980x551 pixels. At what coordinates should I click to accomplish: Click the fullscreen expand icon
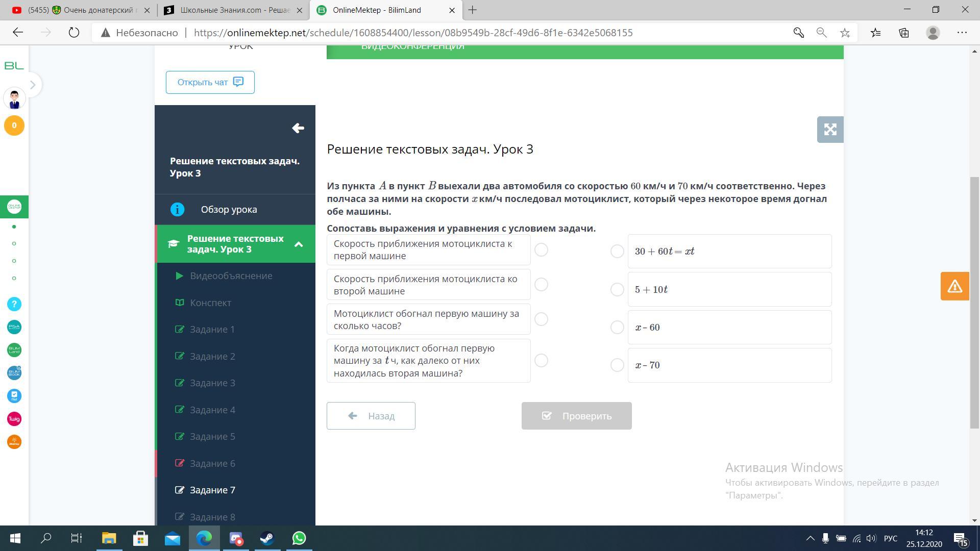point(830,130)
